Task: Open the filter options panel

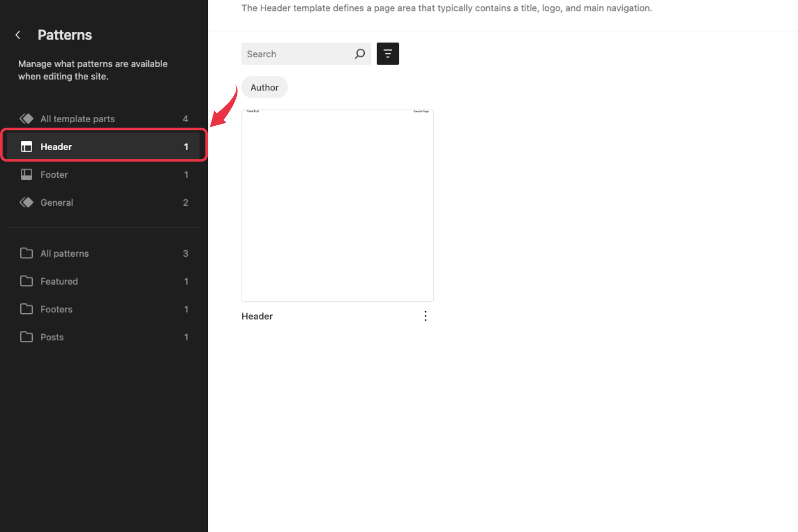Action: coord(388,54)
